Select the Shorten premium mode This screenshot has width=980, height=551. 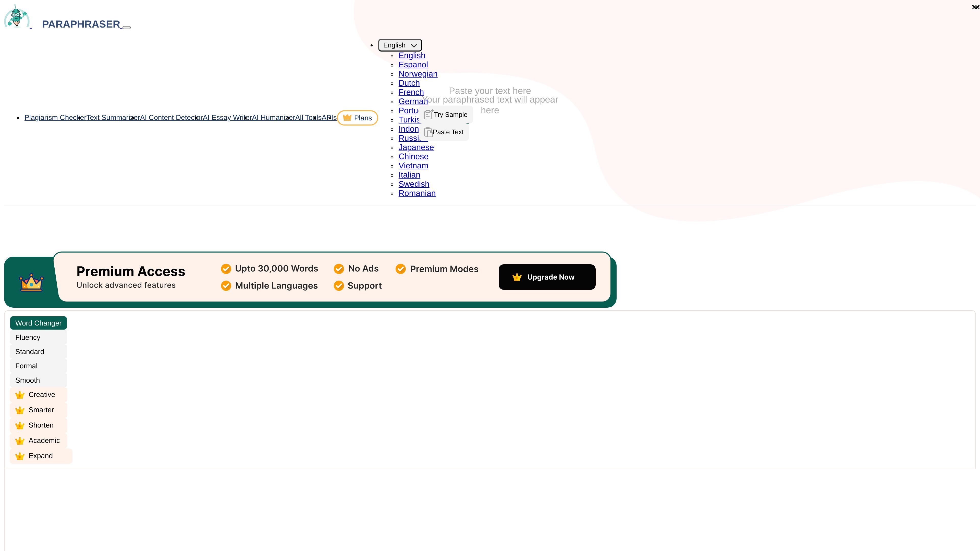click(x=39, y=425)
